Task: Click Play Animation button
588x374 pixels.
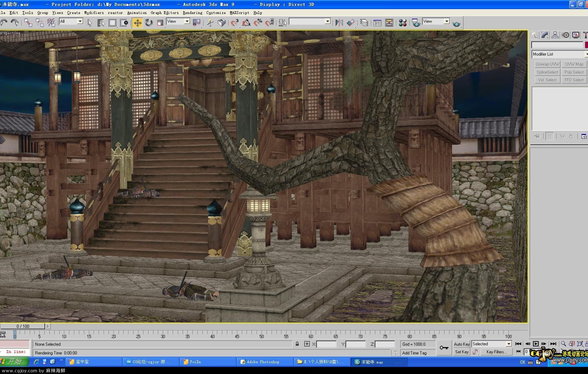Action: click(x=535, y=344)
